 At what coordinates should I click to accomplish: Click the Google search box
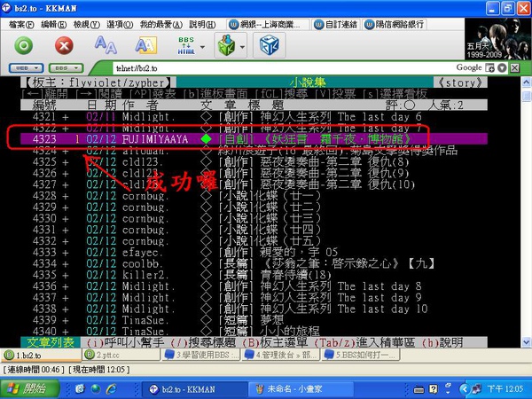pos(468,67)
